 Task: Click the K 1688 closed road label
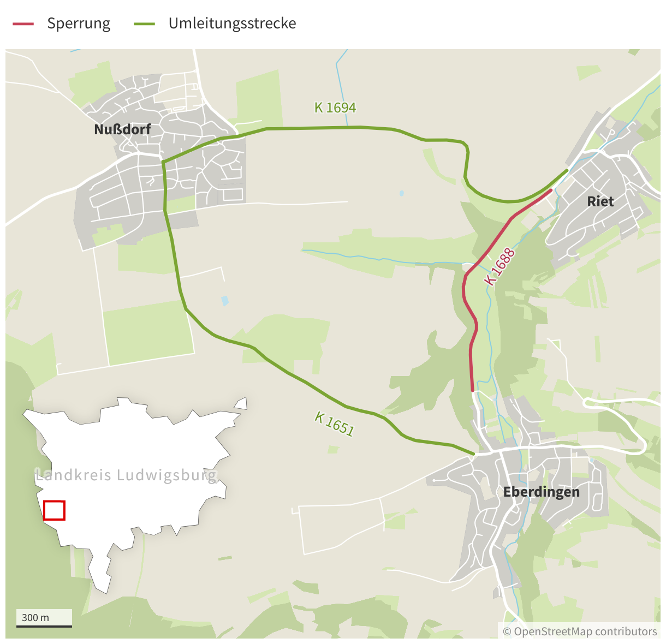(x=499, y=266)
